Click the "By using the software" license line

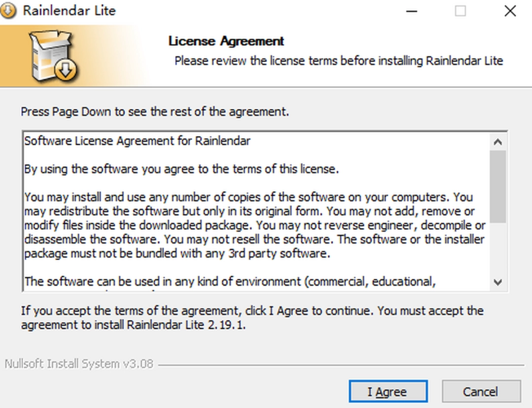coord(182,169)
